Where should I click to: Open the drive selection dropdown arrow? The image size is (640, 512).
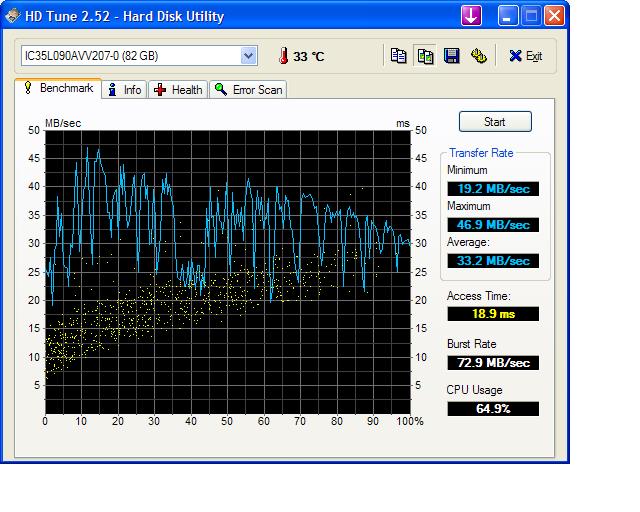[249, 56]
